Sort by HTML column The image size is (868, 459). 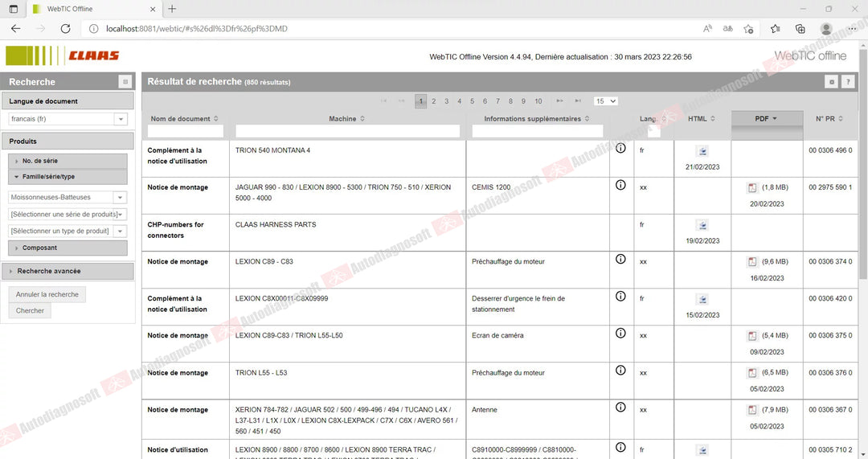pos(702,118)
